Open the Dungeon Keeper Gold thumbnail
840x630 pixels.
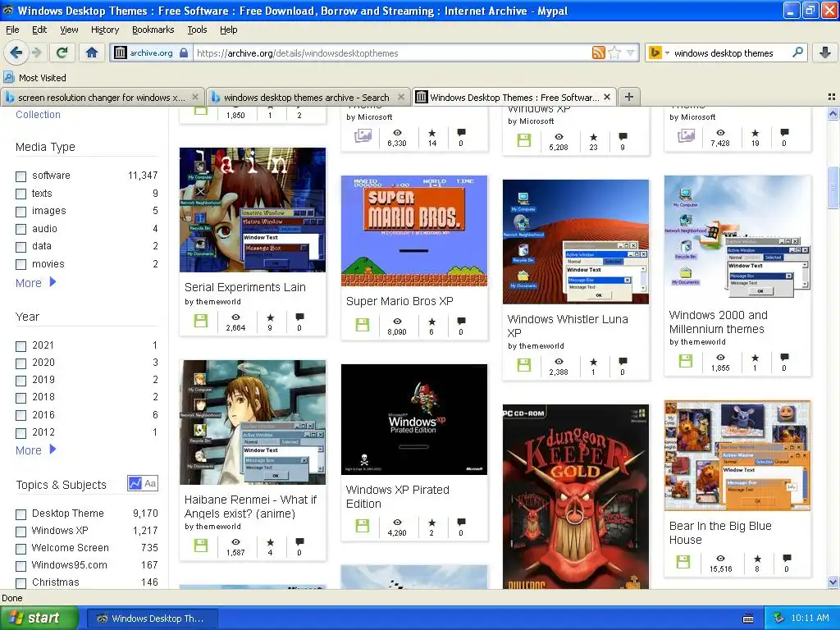(x=576, y=496)
